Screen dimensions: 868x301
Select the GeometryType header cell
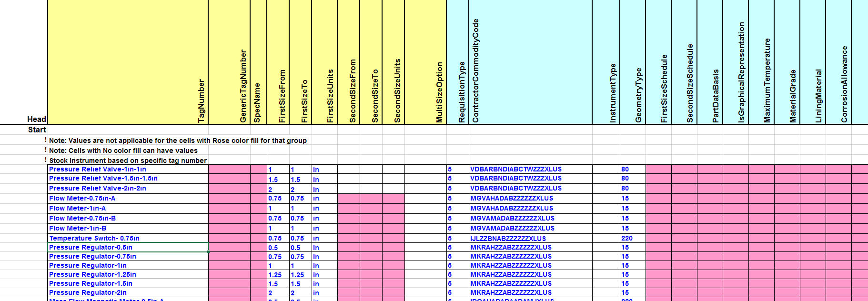(x=633, y=62)
